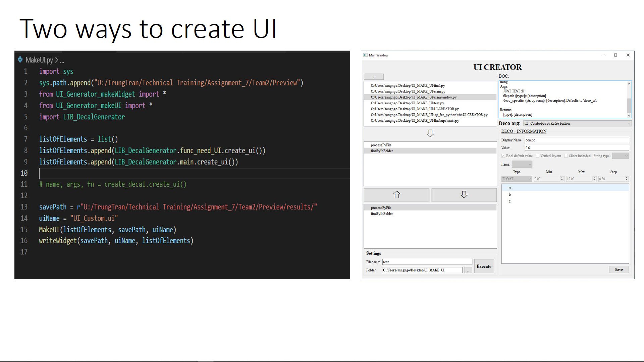Click the MainWindow title bar app icon
The width and height of the screenshot is (644, 362).
click(365, 55)
